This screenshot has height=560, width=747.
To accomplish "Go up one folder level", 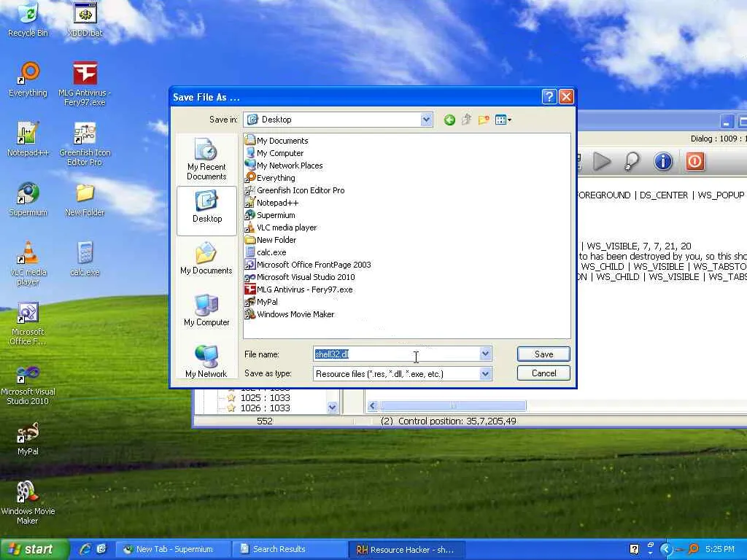I will point(466,120).
